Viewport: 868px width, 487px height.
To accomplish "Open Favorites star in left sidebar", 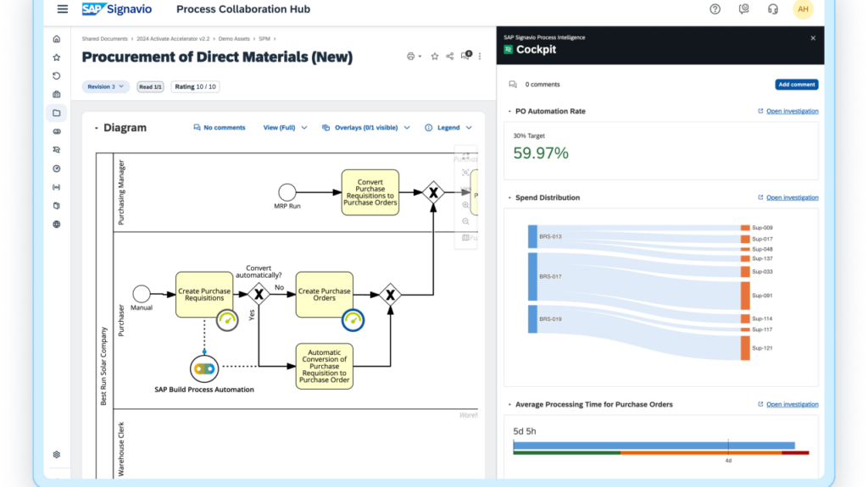I will [57, 58].
